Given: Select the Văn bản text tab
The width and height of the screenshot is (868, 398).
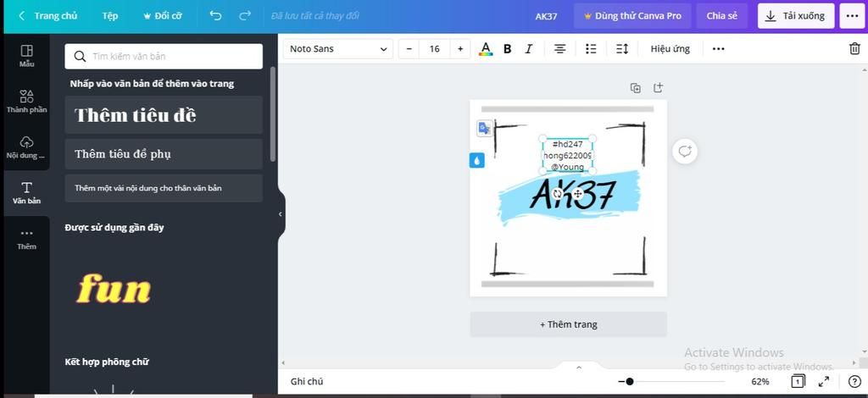Looking at the screenshot, I should coord(26,193).
